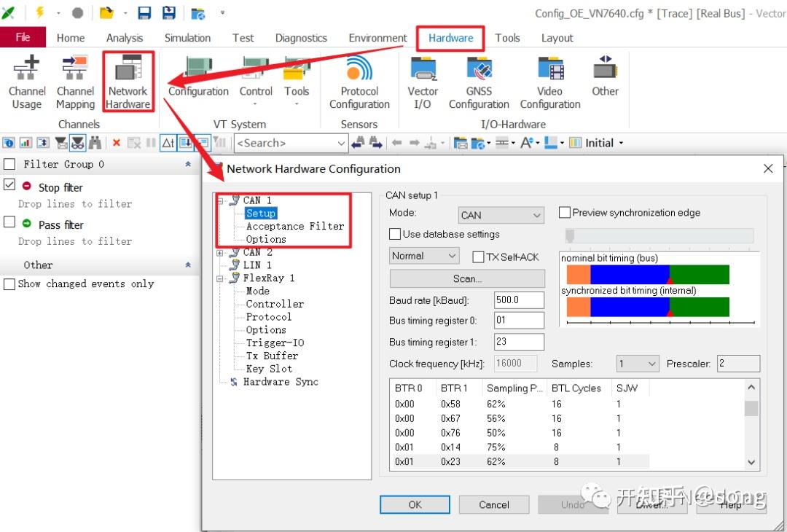787x532 pixels.
Task: Start measurement with the lightning bolt icon
Action: point(39,12)
